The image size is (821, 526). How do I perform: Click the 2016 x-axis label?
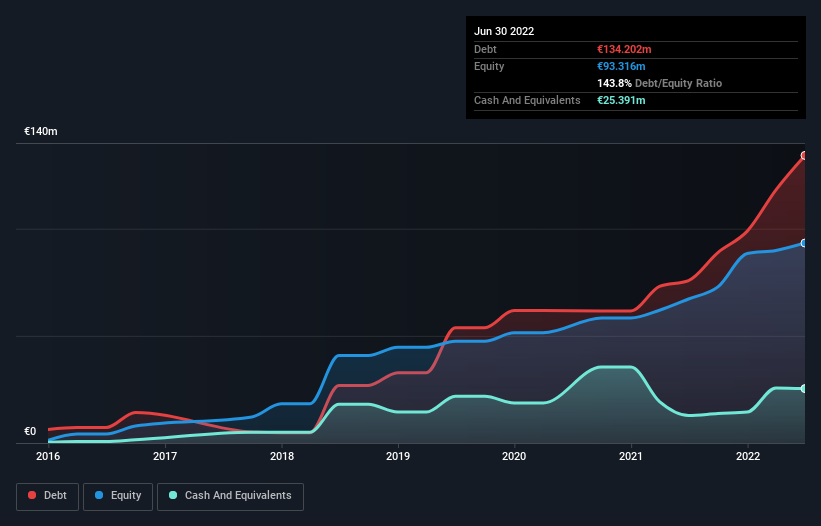tap(48, 456)
